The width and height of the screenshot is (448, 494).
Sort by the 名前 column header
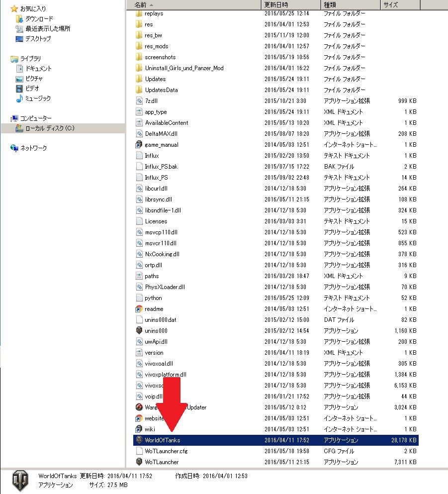[x=193, y=4]
